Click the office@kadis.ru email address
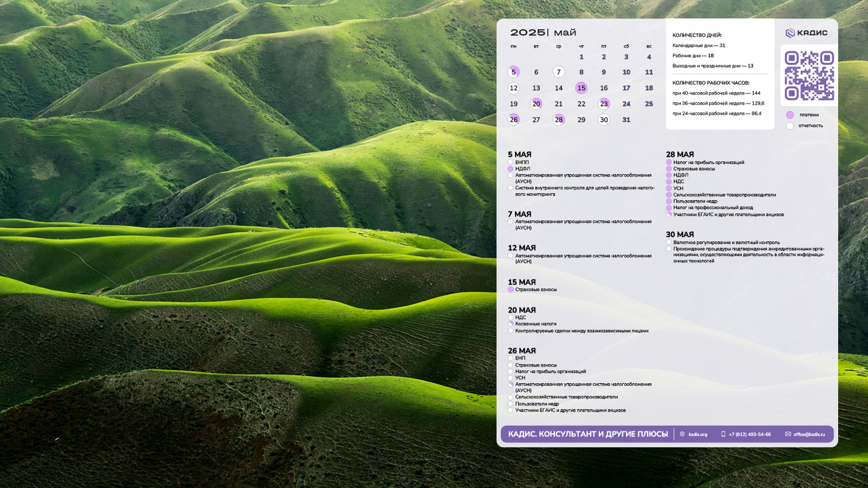The height and width of the screenshot is (488, 868). (809, 434)
